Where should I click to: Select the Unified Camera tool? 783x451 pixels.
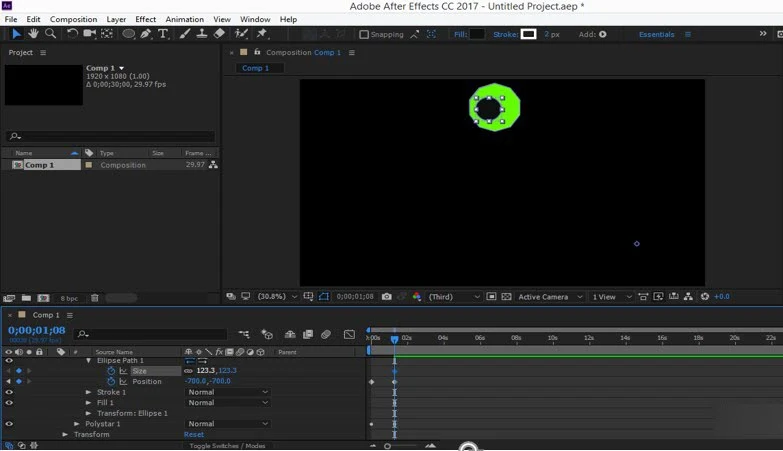click(89, 33)
